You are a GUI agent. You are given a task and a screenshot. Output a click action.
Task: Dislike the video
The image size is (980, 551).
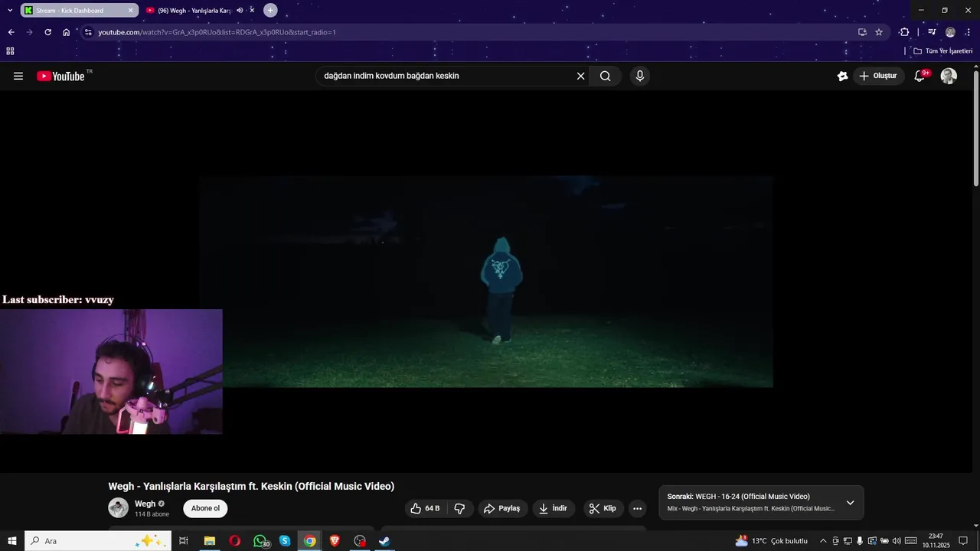(x=459, y=508)
